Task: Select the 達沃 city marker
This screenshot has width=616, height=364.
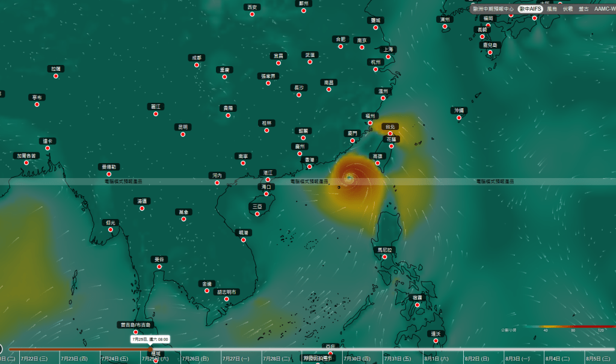Action: pos(436,341)
